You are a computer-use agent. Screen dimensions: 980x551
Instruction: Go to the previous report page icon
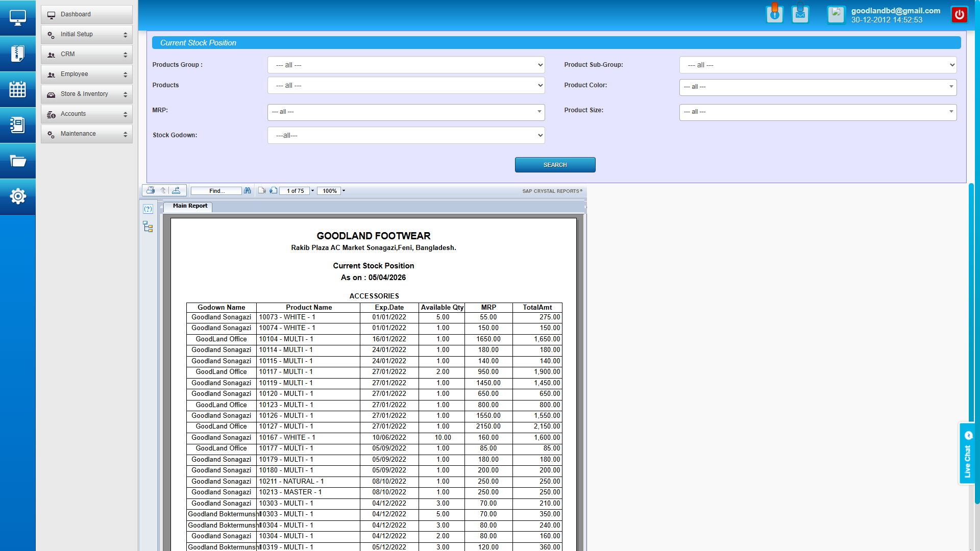[x=262, y=190]
